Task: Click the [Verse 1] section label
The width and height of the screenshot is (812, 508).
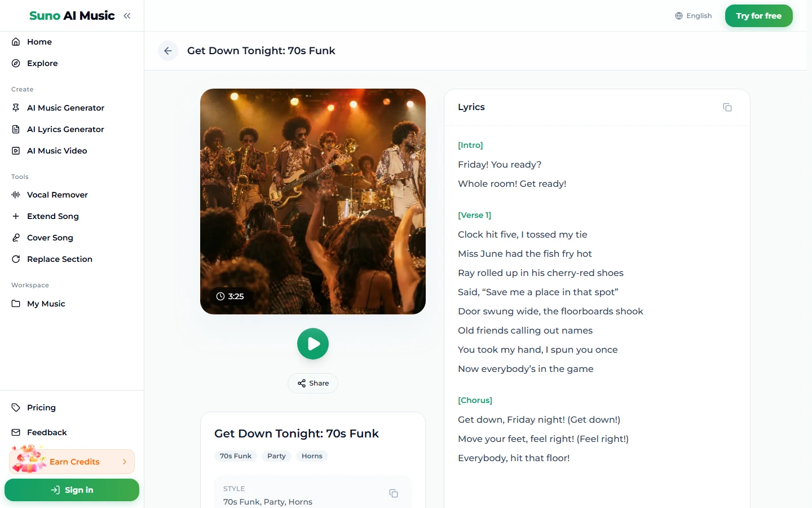Action: pyautogui.click(x=474, y=215)
